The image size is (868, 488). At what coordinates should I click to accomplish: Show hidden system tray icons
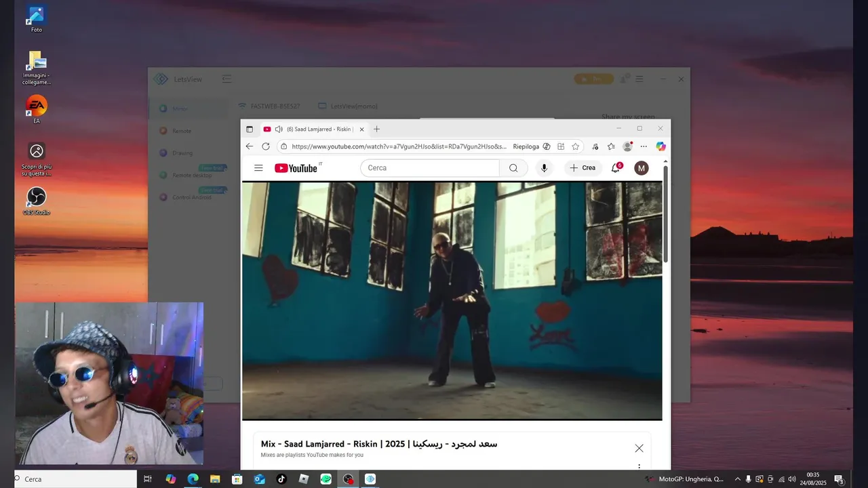pyautogui.click(x=738, y=479)
